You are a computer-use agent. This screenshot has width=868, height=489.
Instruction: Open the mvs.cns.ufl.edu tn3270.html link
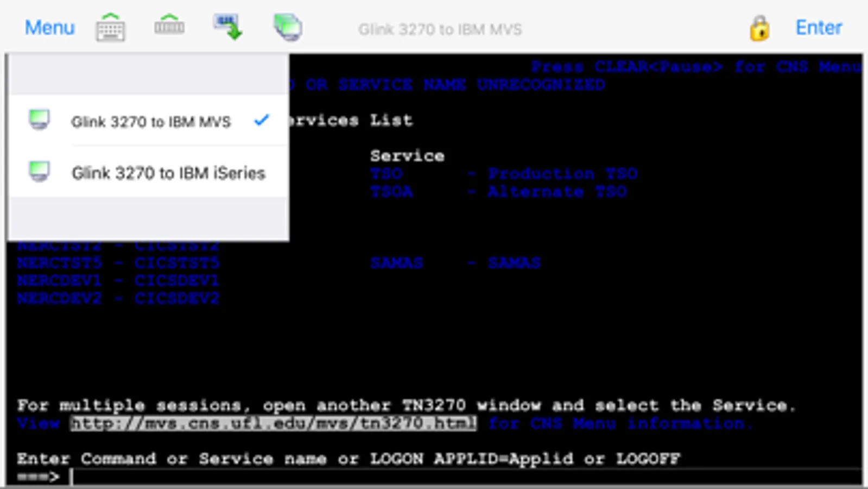[x=274, y=423]
